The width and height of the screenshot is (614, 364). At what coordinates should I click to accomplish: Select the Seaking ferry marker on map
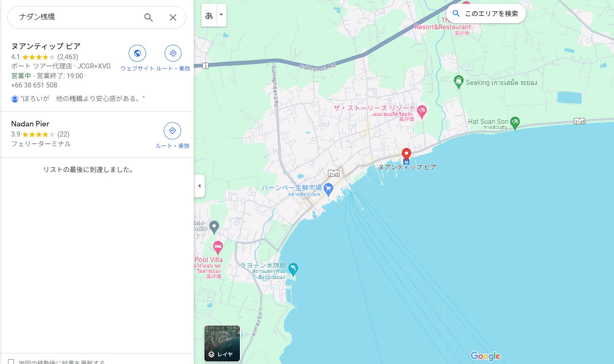tap(458, 82)
